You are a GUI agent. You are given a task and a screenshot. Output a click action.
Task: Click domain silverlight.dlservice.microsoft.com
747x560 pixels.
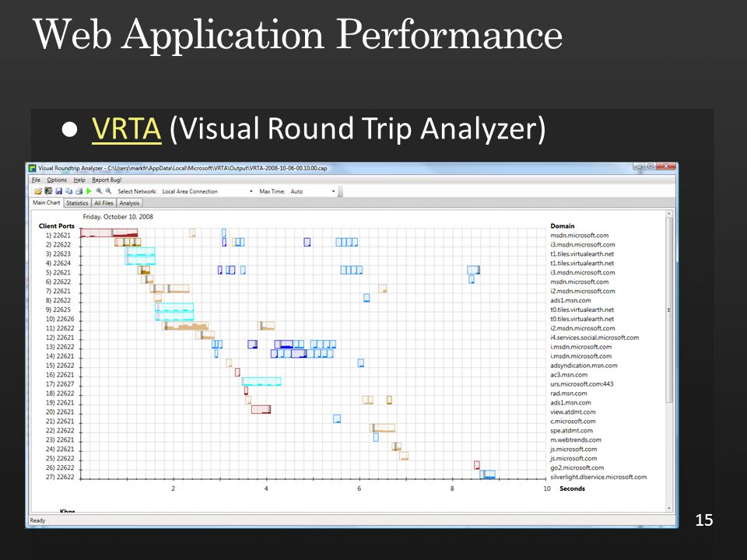point(598,477)
